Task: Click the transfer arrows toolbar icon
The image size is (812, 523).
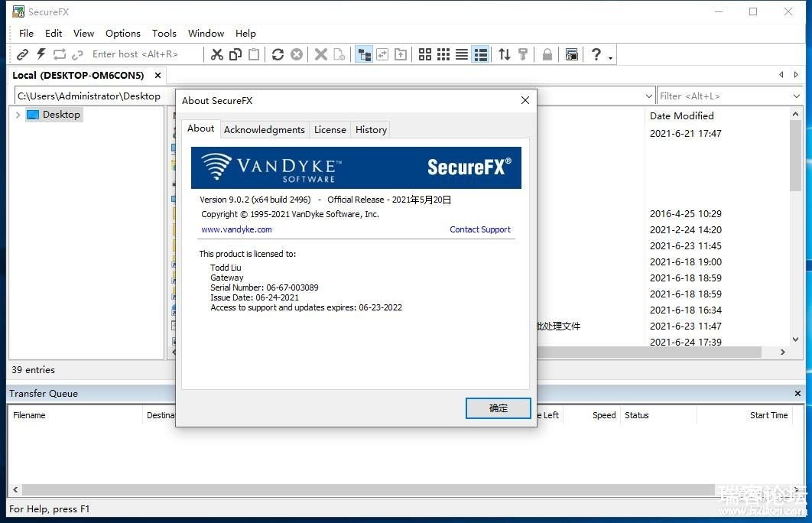Action: pos(505,54)
